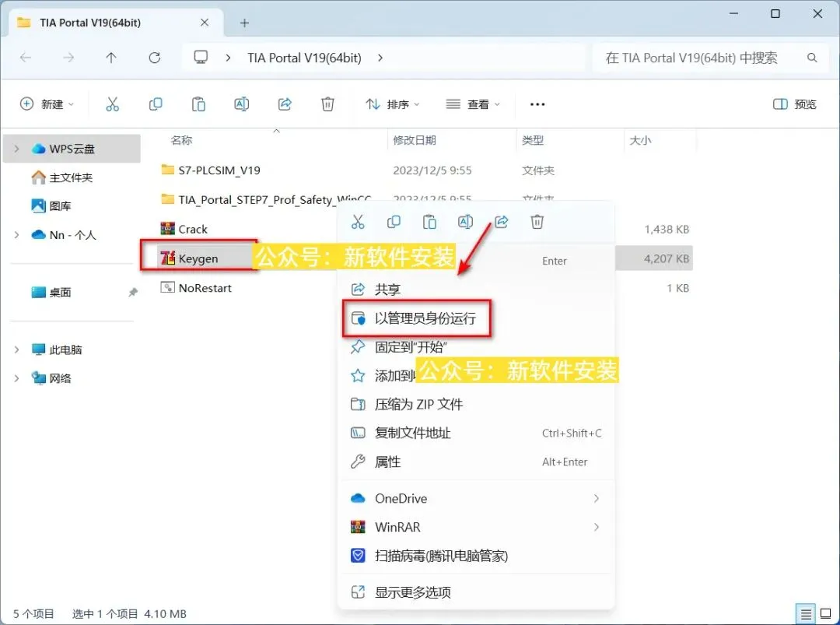
Task: Click Delete trash icon in context menu
Action: click(537, 222)
